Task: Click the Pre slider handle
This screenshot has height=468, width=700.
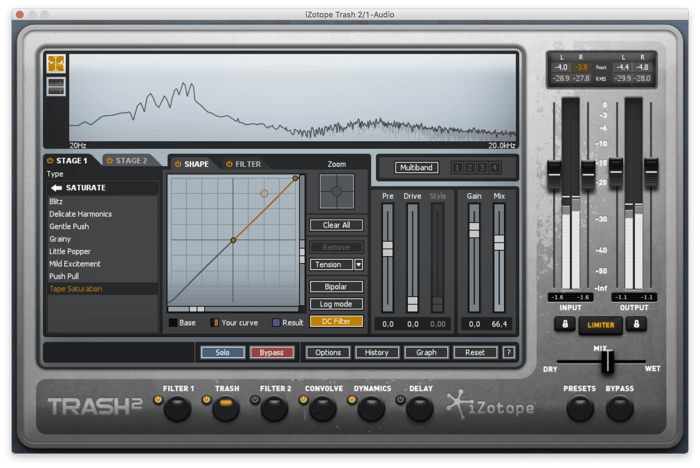Action: point(388,249)
